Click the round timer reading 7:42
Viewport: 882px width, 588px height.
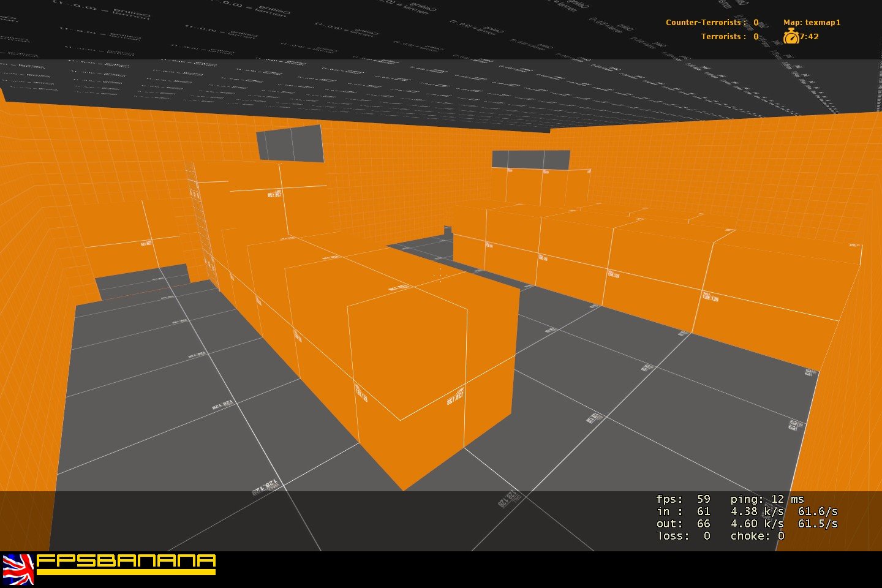809,37
